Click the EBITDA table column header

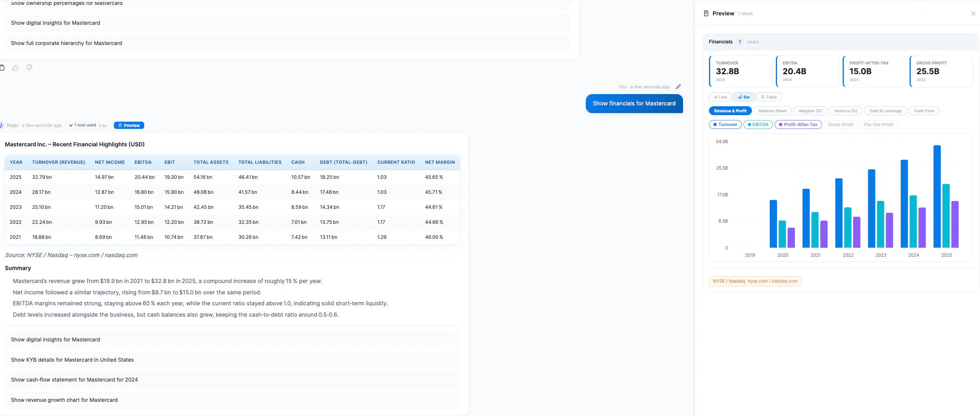pyautogui.click(x=143, y=162)
